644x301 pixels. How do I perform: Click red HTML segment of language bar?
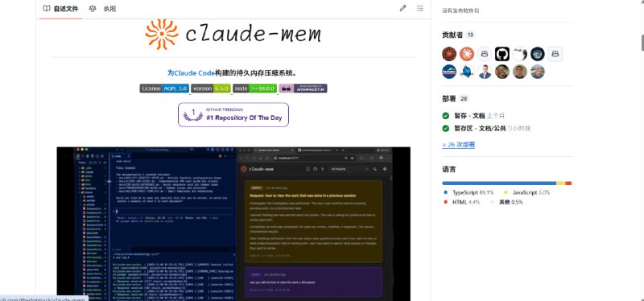pyautogui.click(x=568, y=183)
